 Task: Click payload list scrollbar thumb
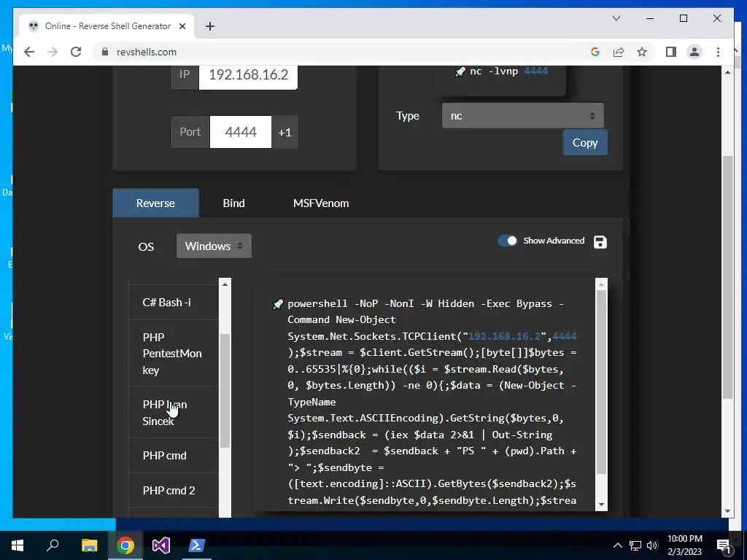(x=225, y=391)
